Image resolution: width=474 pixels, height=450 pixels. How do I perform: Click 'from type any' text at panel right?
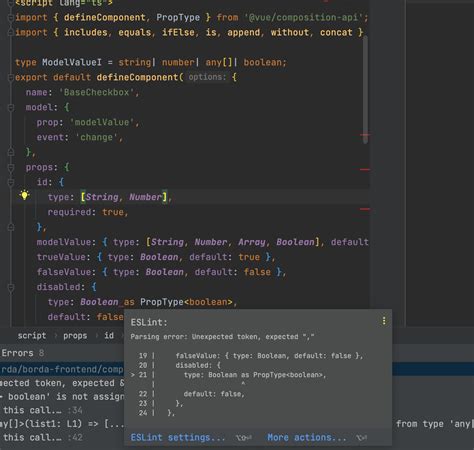[435, 424]
